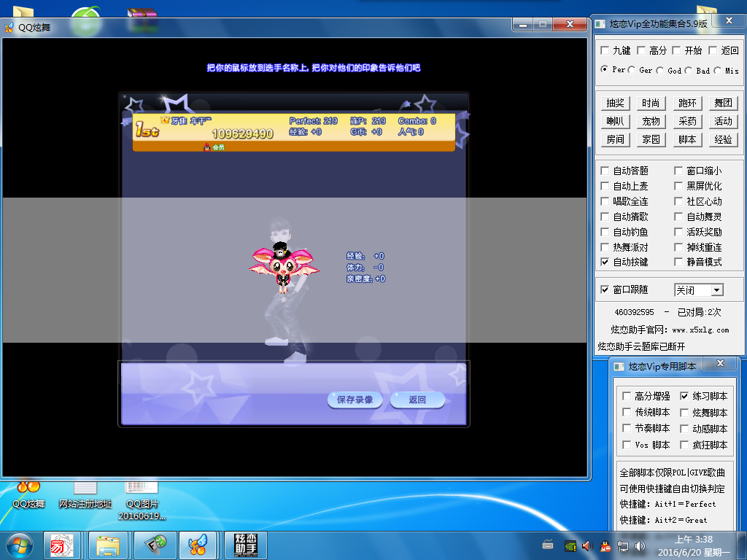This screenshot has width=747, height=560.
Task: Click the 跑环 button
Action: [x=687, y=103]
